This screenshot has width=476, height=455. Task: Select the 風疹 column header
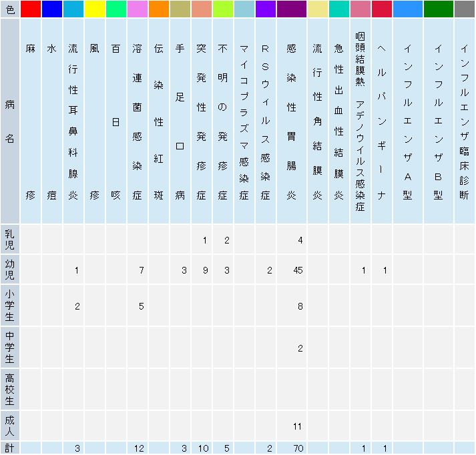tap(95, 121)
